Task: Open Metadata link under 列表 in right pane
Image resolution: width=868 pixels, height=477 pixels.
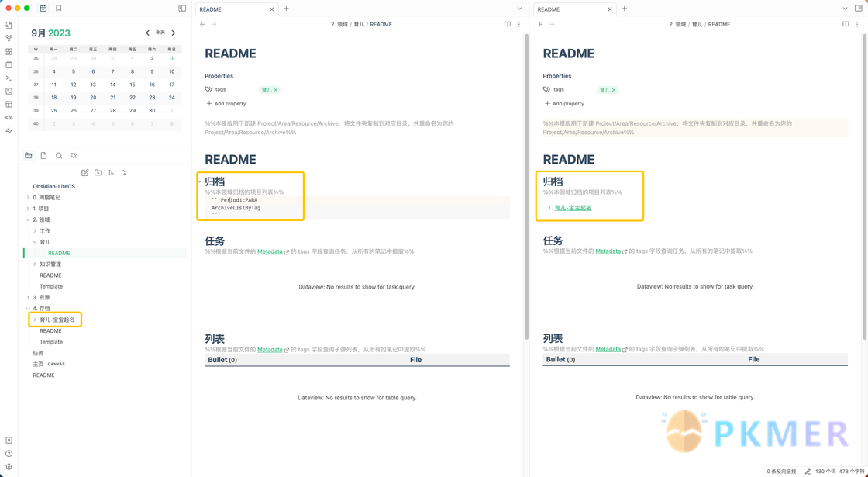Action: coord(608,349)
